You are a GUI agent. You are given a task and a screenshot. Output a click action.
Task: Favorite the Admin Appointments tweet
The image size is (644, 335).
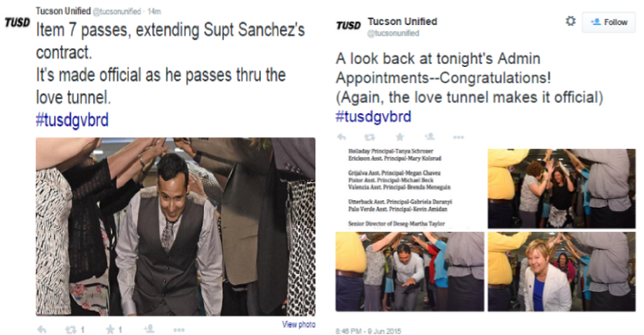pyautogui.click(x=400, y=137)
